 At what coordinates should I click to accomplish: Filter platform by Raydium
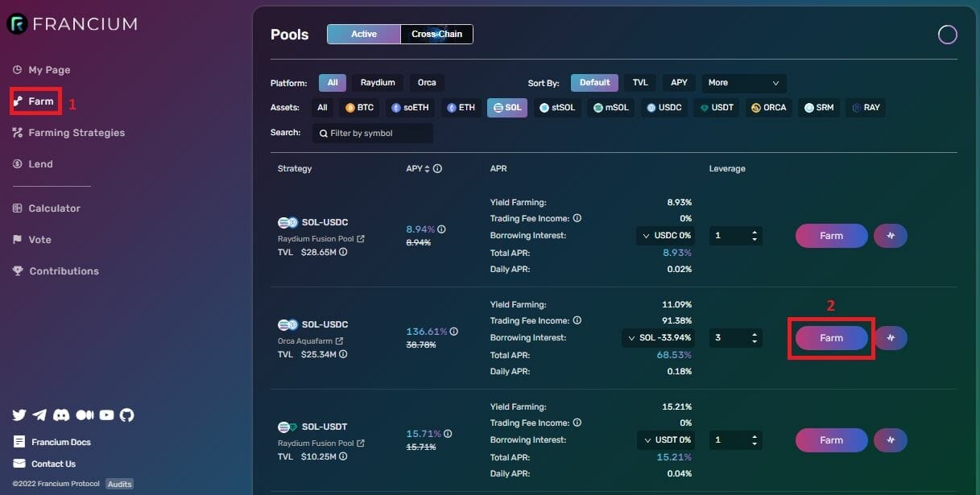[378, 83]
